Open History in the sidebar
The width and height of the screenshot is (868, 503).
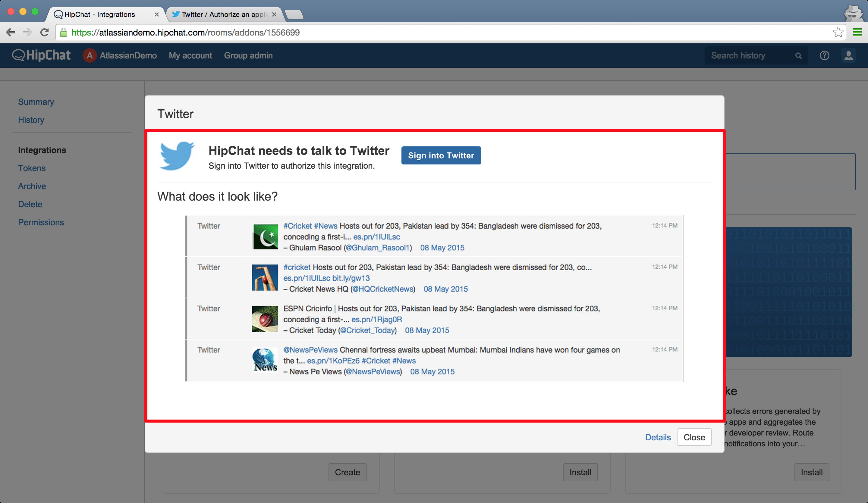coord(31,120)
